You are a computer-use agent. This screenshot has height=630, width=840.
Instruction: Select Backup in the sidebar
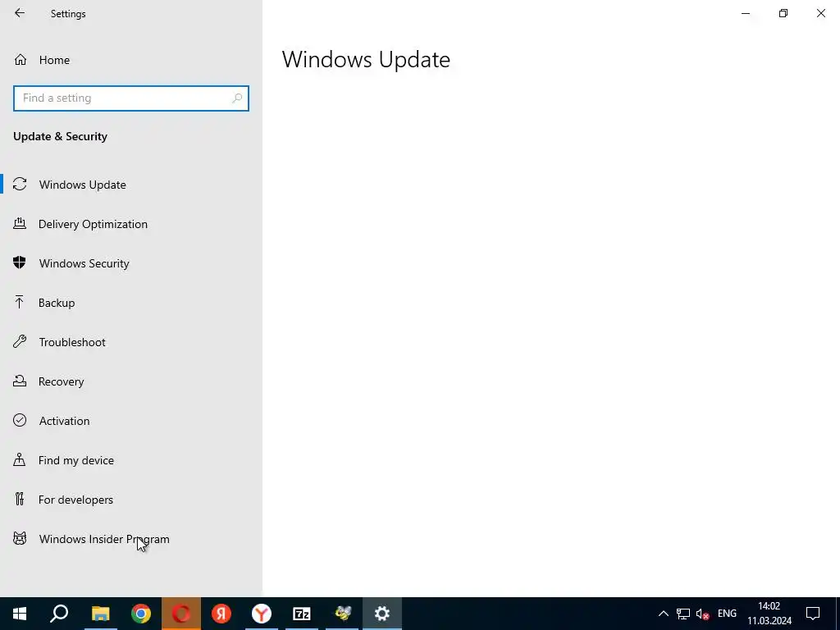click(x=131, y=303)
